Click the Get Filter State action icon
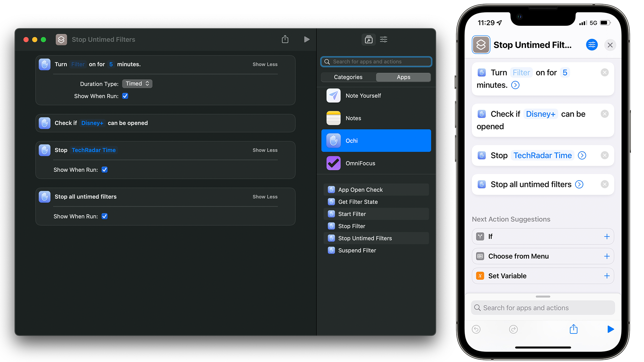 coord(331,202)
